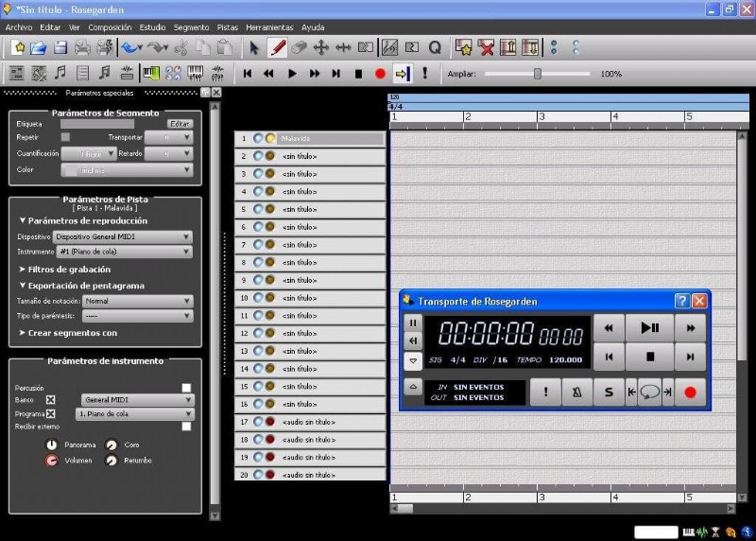The image size is (756, 541).
Task: Open the Estudio menu
Action: click(152, 27)
